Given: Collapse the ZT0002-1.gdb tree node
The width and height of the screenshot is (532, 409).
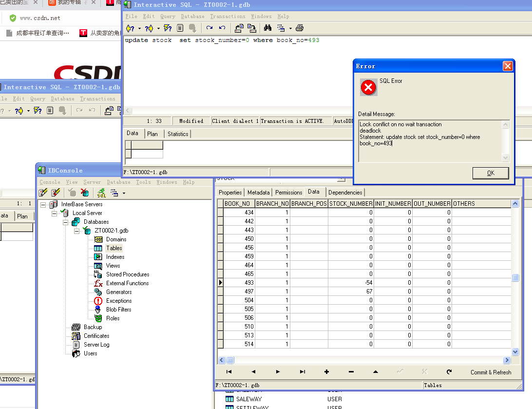Looking at the screenshot, I should 76,231.
